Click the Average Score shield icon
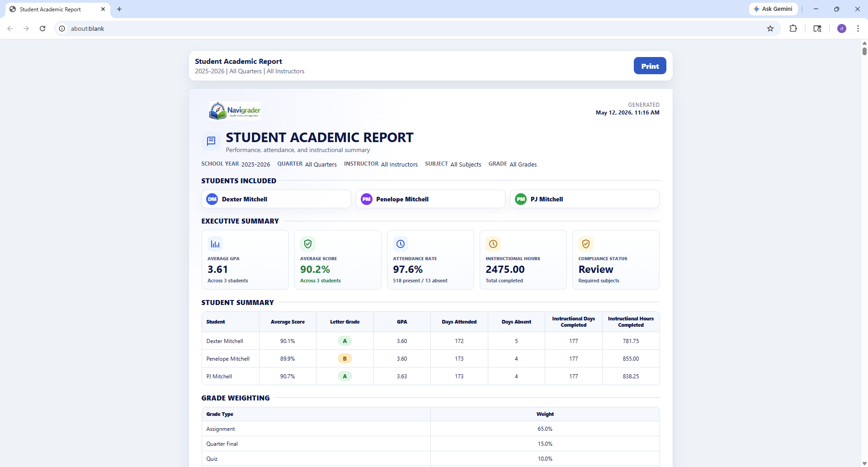868x467 pixels. pyautogui.click(x=308, y=244)
